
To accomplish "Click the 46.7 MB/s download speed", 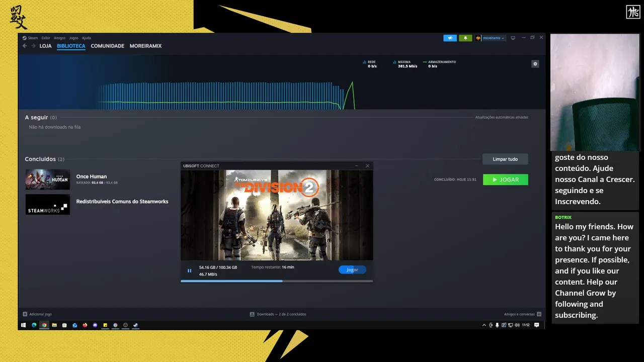I will click(x=208, y=275).
